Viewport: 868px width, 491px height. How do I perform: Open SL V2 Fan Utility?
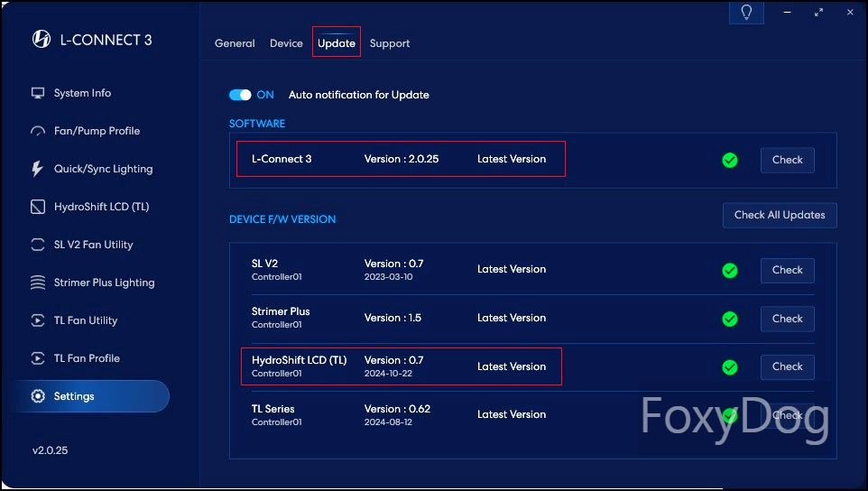tap(93, 245)
